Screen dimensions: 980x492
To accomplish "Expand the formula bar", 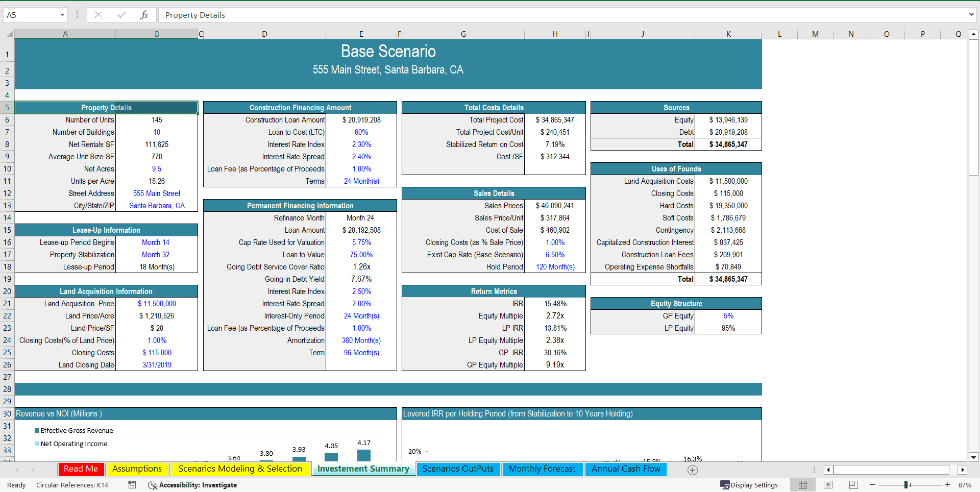I will click(x=972, y=15).
